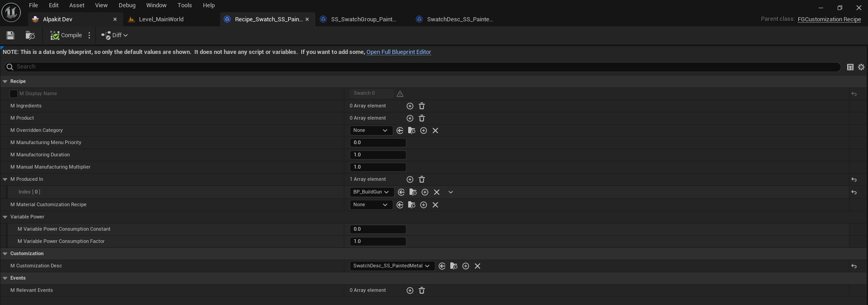Image resolution: width=868 pixels, height=305 pixels.
Task: Collapse the Variable Power section
Action: 5,217
